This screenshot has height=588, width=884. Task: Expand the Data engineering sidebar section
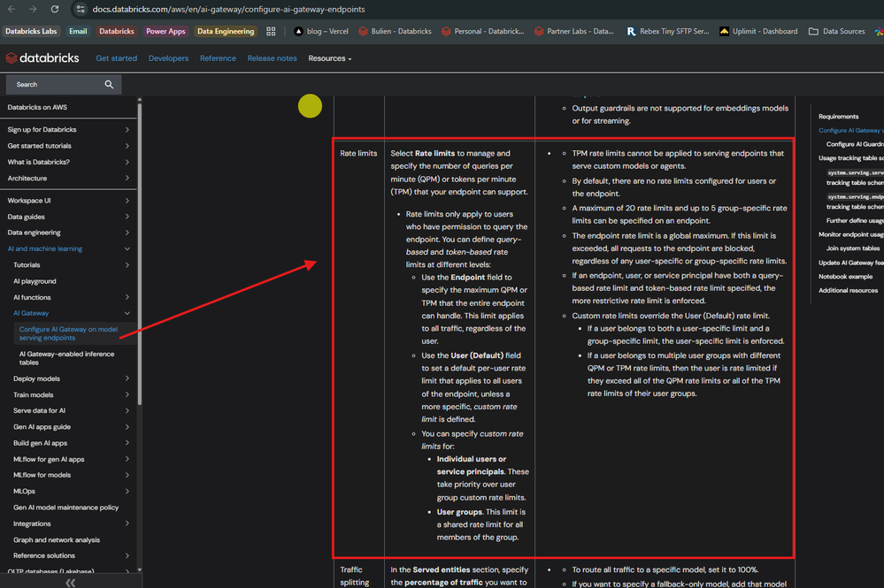coord(127,233)
